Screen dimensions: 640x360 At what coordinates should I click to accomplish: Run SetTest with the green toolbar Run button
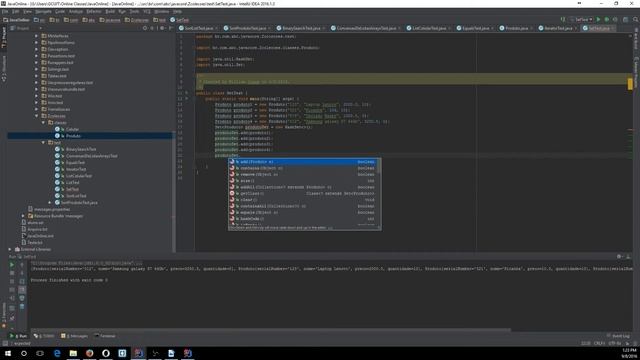point(598,20)
